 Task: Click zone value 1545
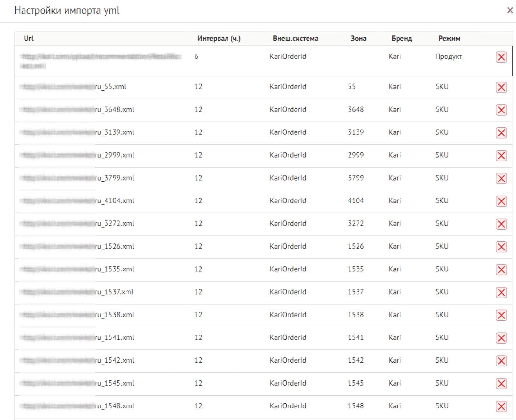coord(356,383)
